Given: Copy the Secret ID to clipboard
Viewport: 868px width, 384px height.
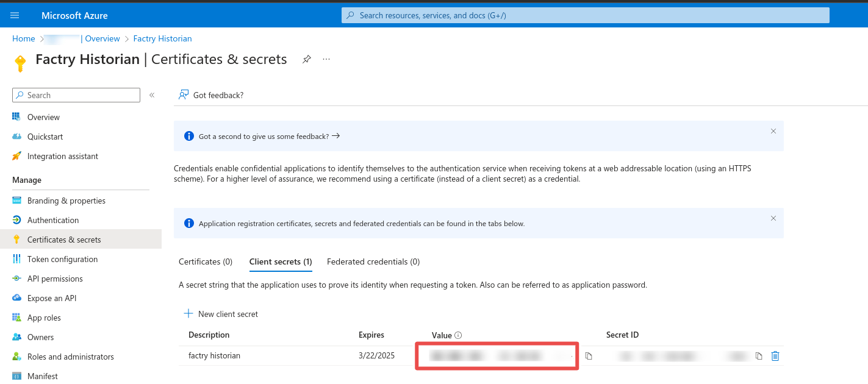Looking at the screenshot, I should coord(759,356).
